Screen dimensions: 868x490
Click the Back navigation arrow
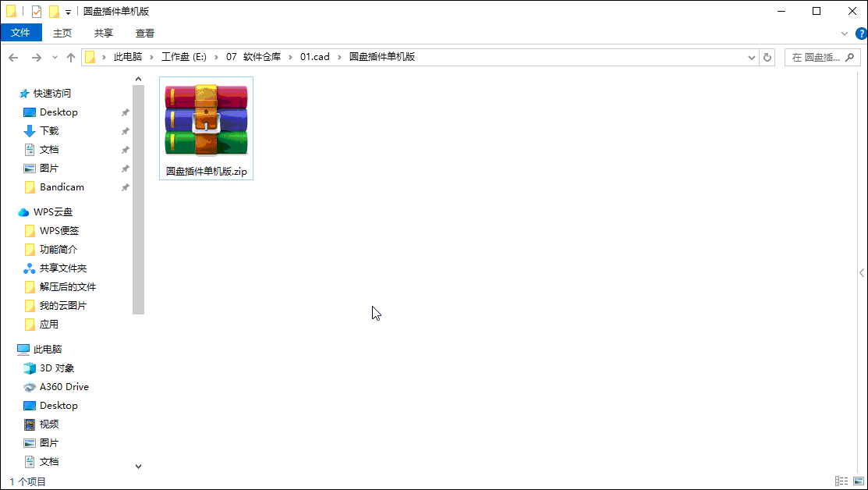tap(13, 58)
